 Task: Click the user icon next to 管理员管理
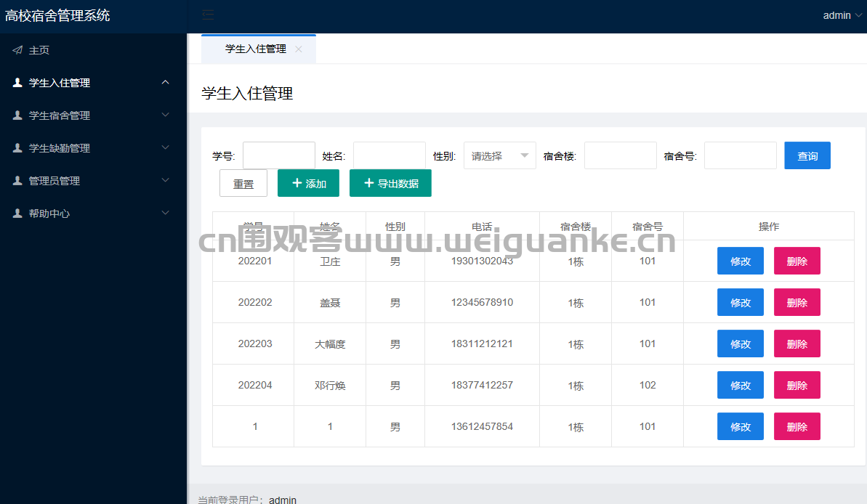click(x=17, y=180)
